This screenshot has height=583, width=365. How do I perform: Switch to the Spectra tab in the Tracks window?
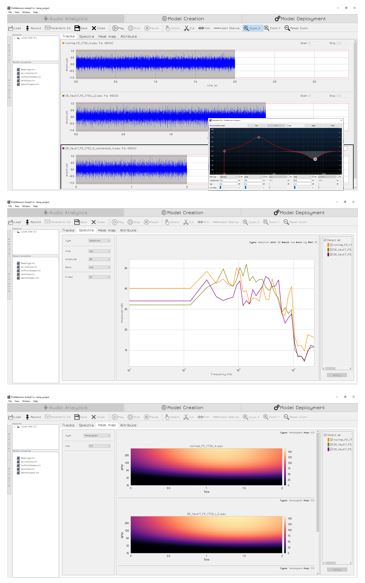[x=87, y=36]
